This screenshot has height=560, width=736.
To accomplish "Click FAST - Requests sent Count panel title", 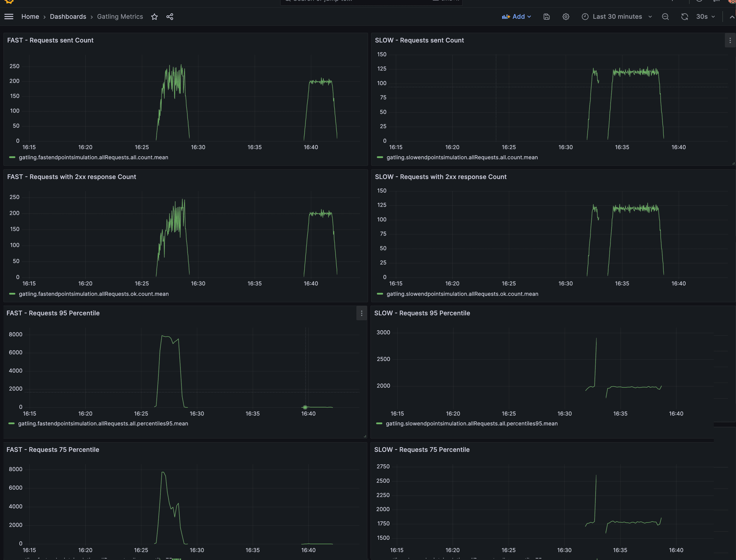I will (50, 40).
